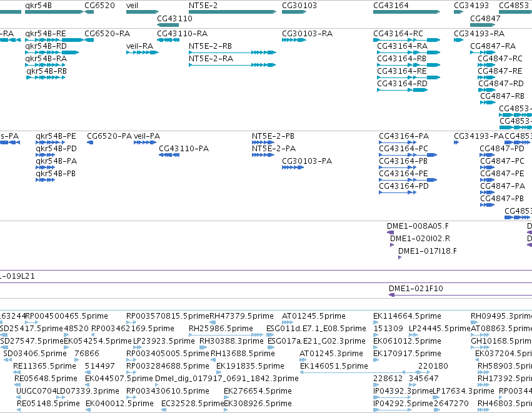This screenshot has width=532, height=413.
Task: Click EST RP004500465.5prime
Action: coord(66,316)
